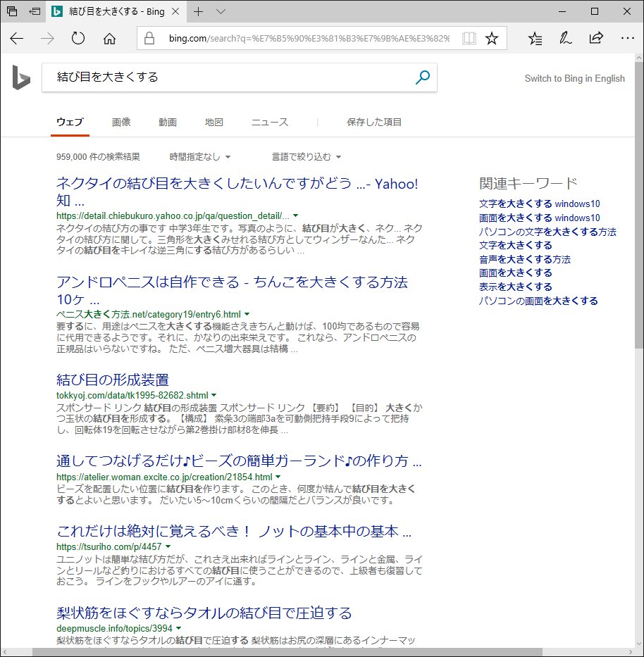Expand arrow beside category19/entry6.html URL
The width and height of the screenshot is (644, 657).
247,314
